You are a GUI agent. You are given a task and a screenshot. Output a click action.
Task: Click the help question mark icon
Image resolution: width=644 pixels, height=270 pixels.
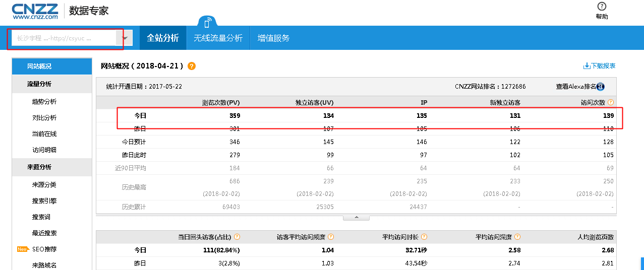point(602,7)
